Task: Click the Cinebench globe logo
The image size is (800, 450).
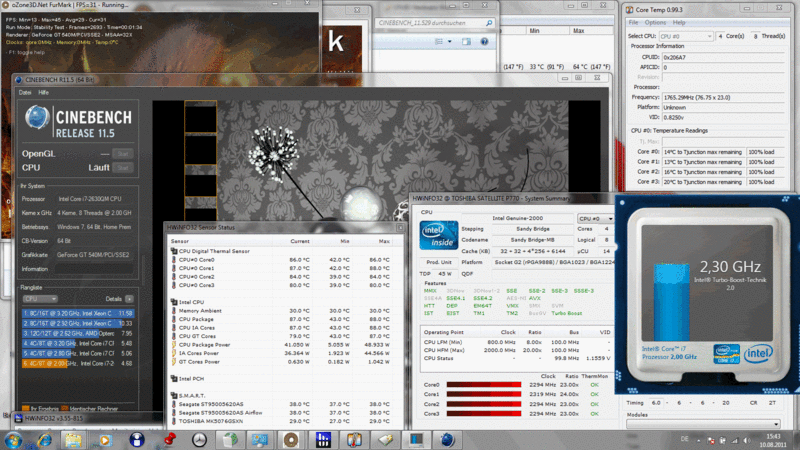Action: [x=37, y=117]
